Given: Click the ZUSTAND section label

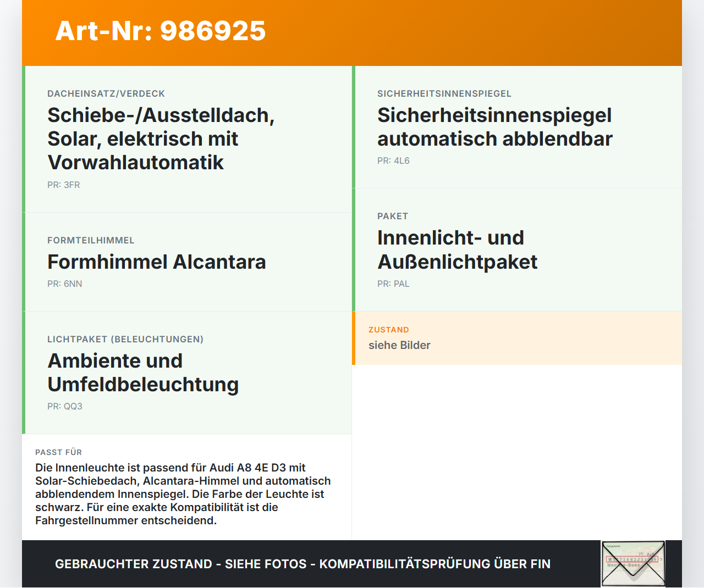Looking at the screenshot, I should click(x=389, y=330).
